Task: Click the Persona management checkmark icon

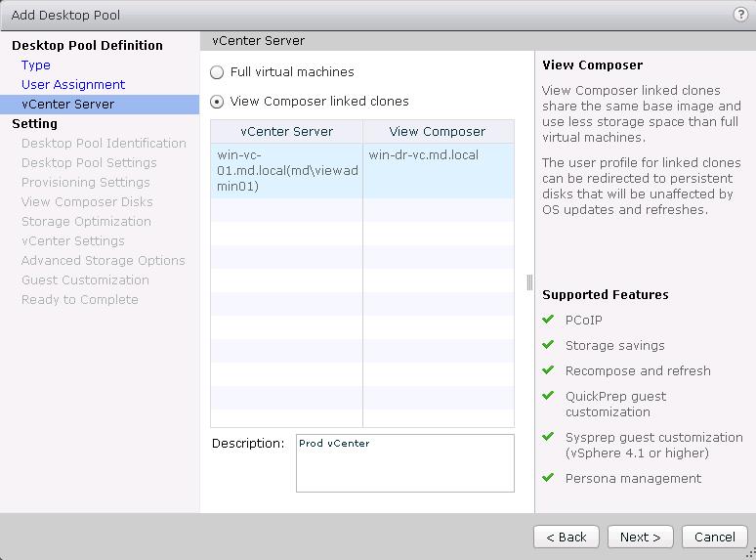Action: click(x=549, y=478)
